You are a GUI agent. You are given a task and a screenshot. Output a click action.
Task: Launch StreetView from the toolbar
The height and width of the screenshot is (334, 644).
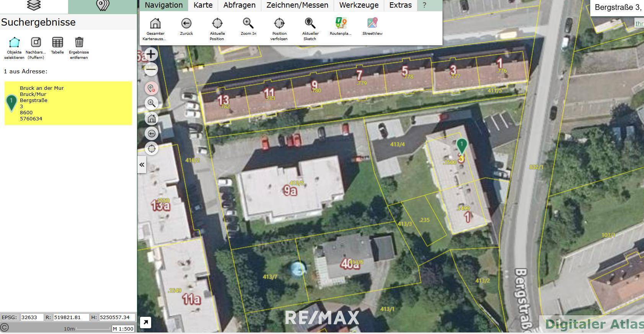pos(372,26)
